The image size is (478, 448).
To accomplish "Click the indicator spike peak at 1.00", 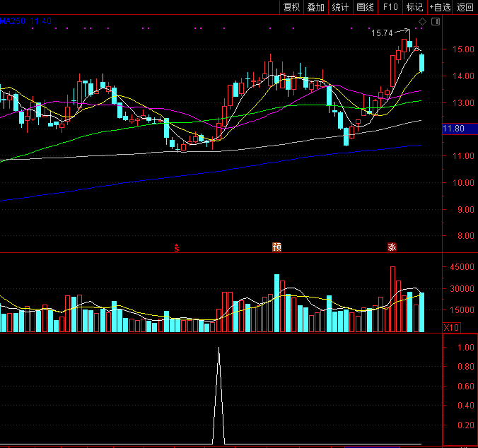I will (x=218, y=348).
